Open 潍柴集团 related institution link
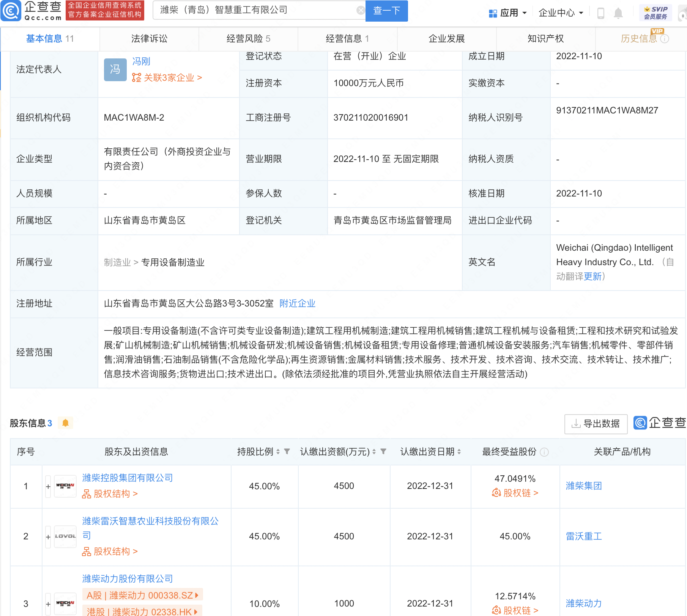 [584, 486]
